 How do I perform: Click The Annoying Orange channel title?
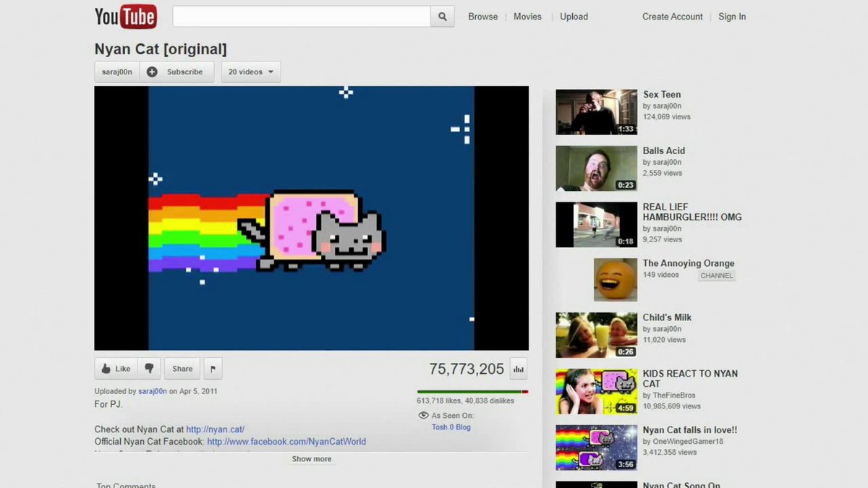[689, 264]
